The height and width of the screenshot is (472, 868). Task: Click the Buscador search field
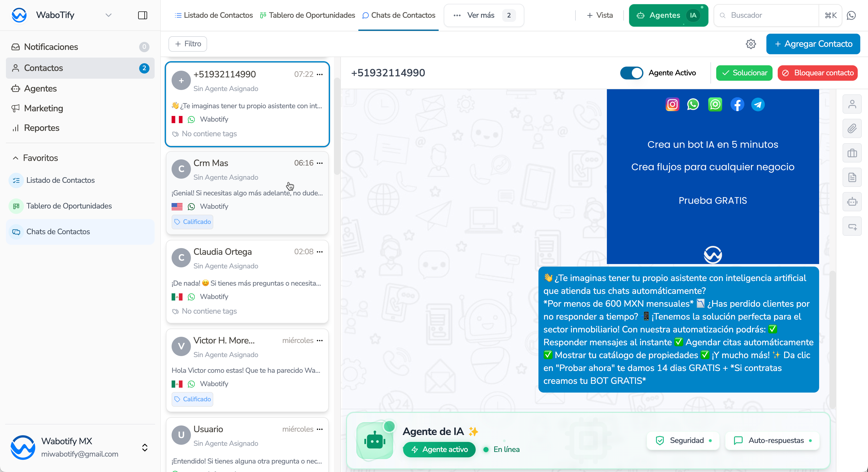(x=766, y=15)
